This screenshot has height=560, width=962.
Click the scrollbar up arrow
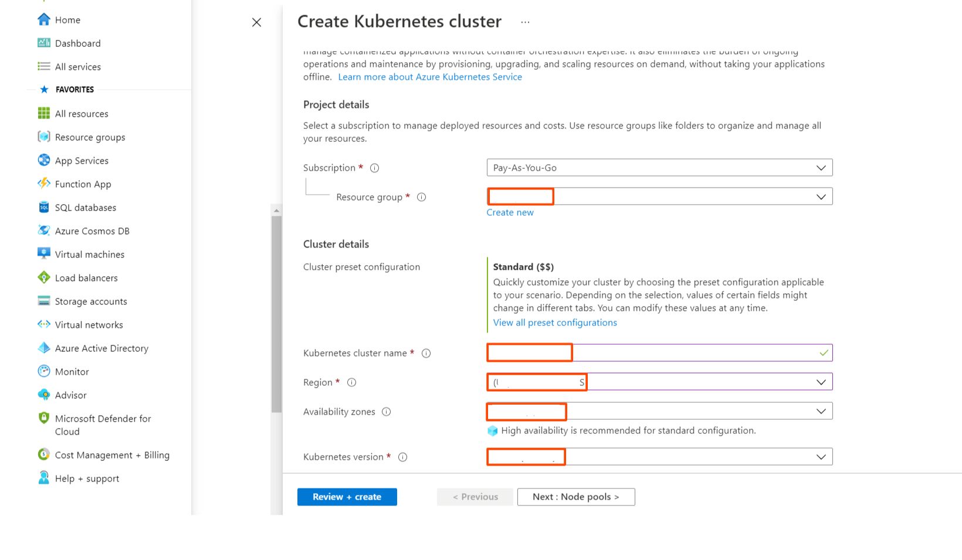276,210
